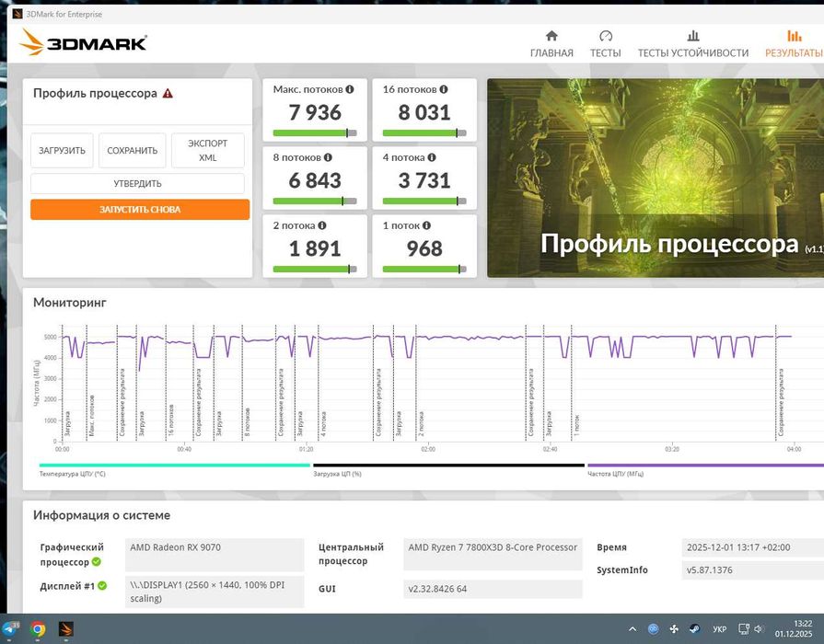The width and height of the screenshot is (824, 644).
Task: Click the fan tray icon
Action: [x=674, y=628]
